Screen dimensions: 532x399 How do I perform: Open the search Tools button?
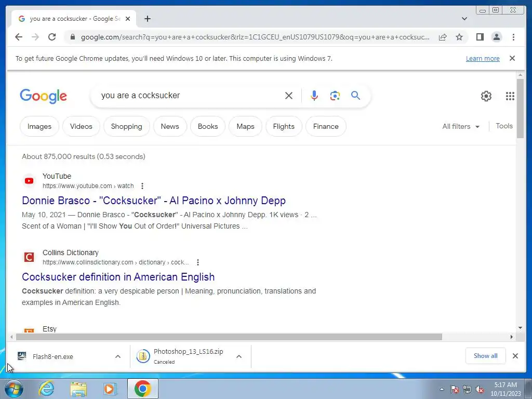tap(504, 126)
